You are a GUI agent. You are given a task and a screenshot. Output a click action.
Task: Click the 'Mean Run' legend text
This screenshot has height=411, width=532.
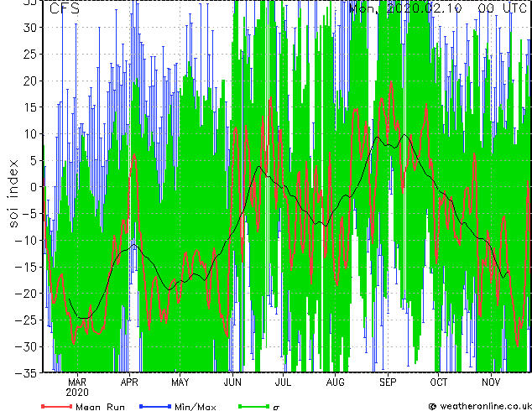[100, 407]
